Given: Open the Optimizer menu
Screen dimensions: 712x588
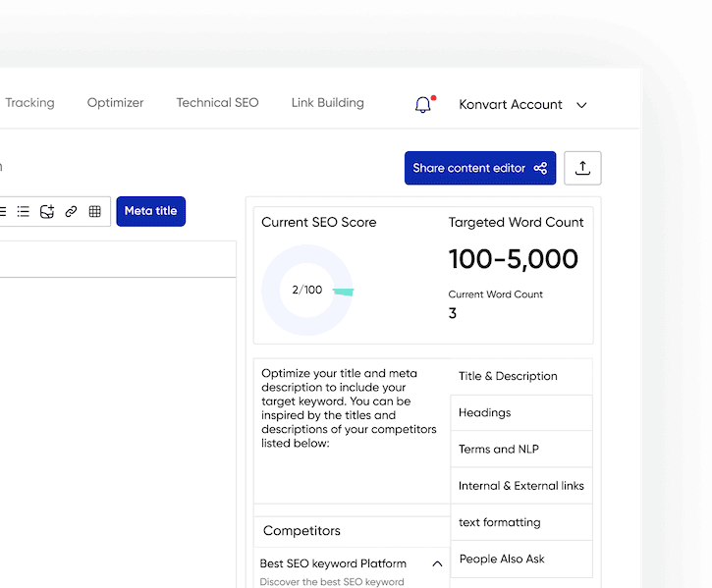Looking at the screenshot, I should coord(115,103).
